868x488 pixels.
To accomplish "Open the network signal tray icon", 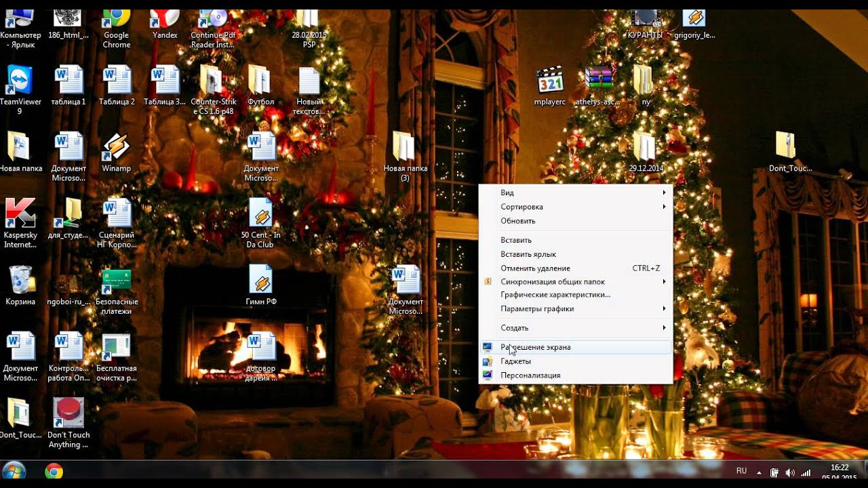I will [x=806, y=472].
